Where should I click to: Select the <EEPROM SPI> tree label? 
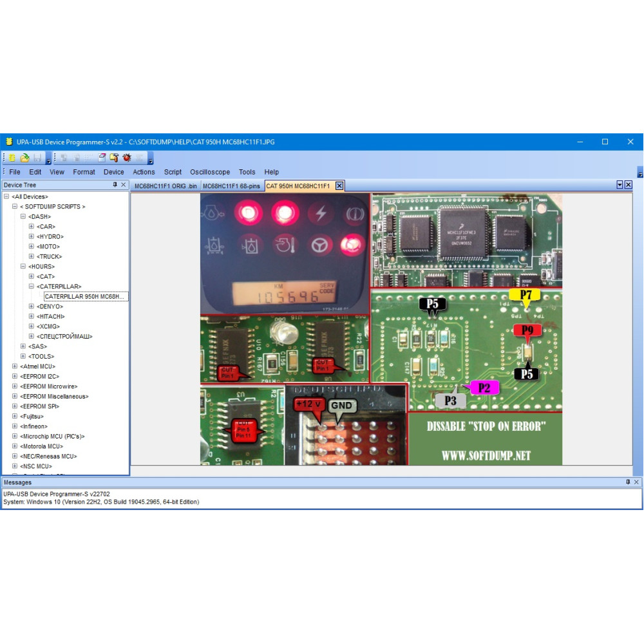[39, 406]
